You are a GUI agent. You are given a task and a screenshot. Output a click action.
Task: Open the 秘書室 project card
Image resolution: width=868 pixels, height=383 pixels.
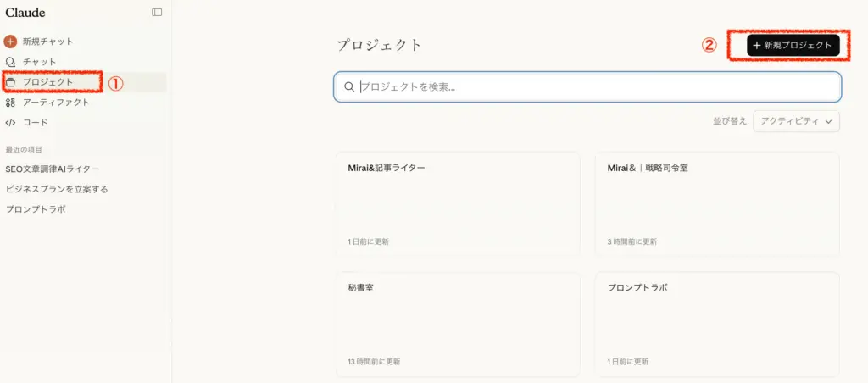coord(458,325)
